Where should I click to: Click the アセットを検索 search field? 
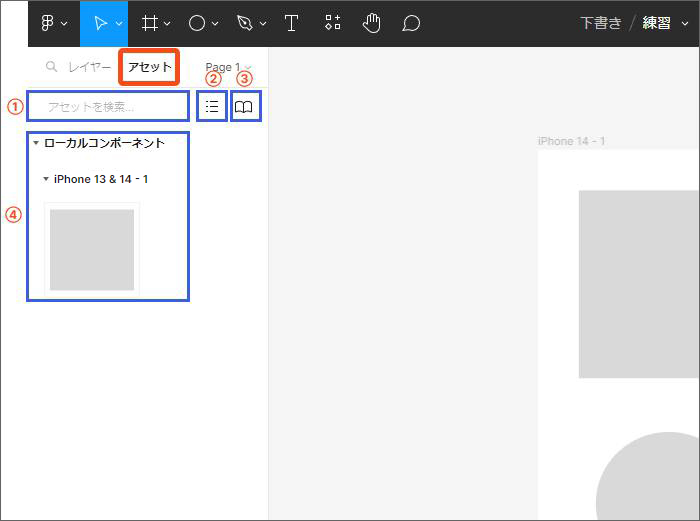[x=107, y=106]
